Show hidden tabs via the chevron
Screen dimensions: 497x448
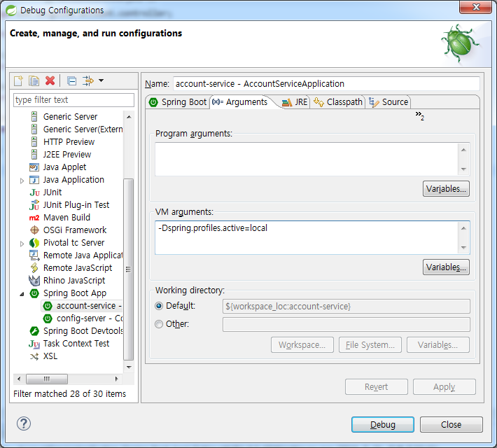420,115
